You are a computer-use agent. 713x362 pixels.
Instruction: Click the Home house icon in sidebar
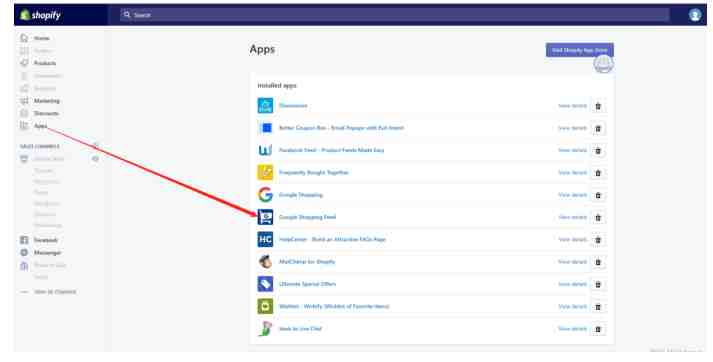(x=24, y=38)
